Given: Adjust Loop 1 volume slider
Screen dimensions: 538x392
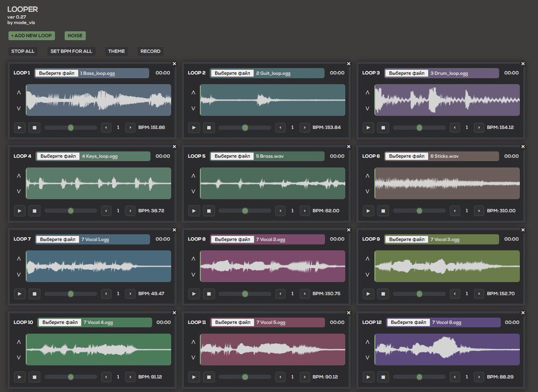Looking at the screenshot, I should 70,128.
